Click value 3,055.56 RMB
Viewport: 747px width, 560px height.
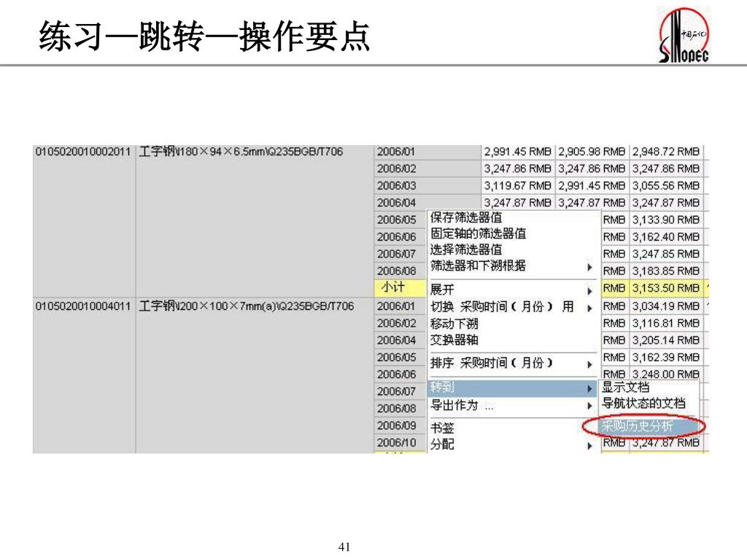pos(665,186)
